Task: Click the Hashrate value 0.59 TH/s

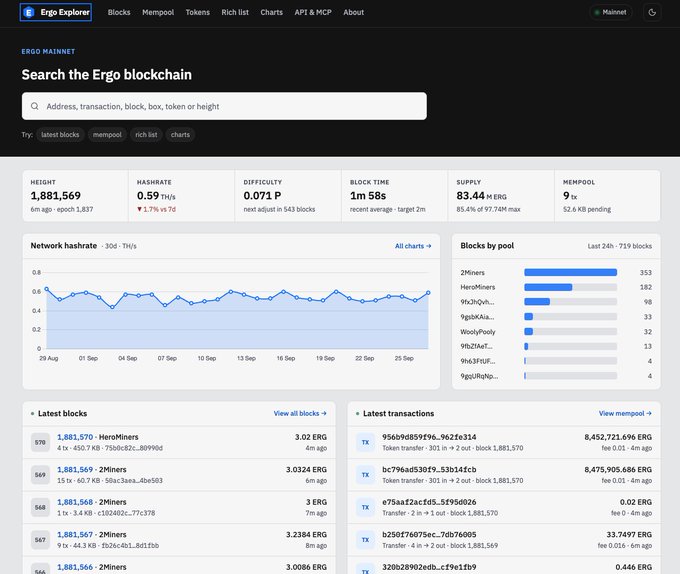Action: click(x=156, y=196)
